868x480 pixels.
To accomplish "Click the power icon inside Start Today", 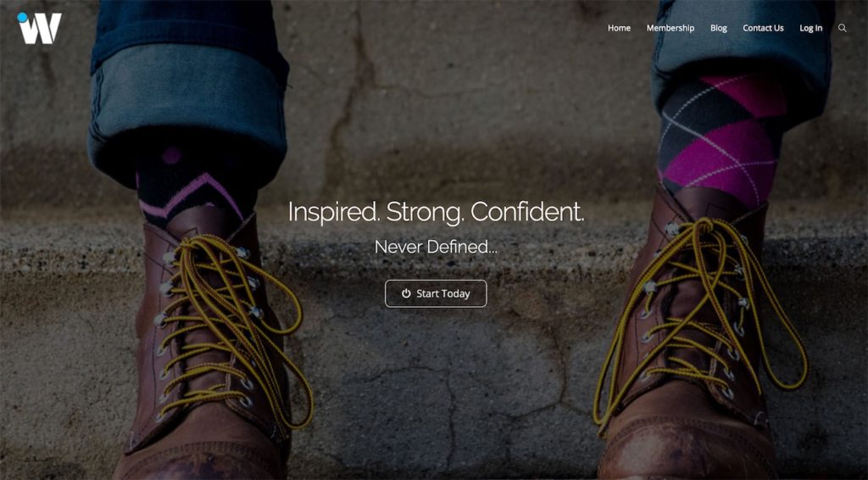I will [x=406, y=293].
